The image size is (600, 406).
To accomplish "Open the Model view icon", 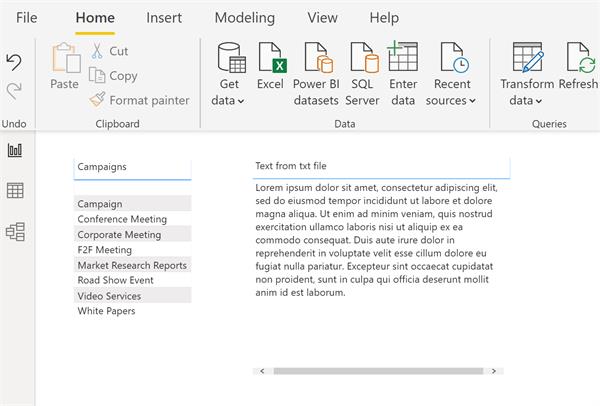I will 15,232.
